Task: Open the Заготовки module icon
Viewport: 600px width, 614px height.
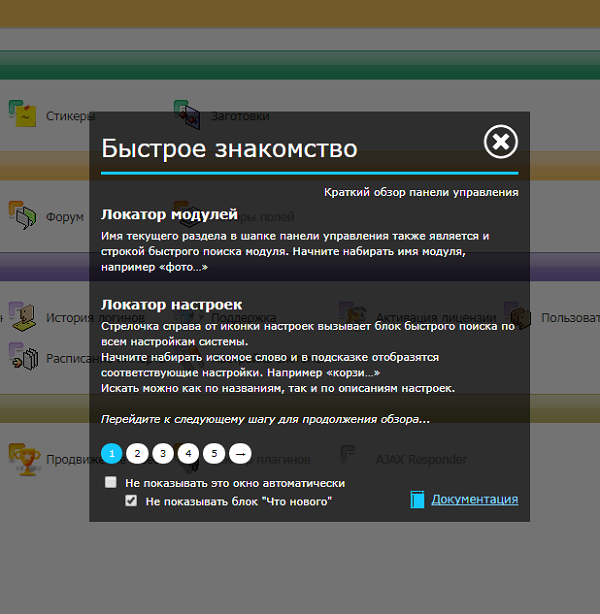Action: [187, 114]
